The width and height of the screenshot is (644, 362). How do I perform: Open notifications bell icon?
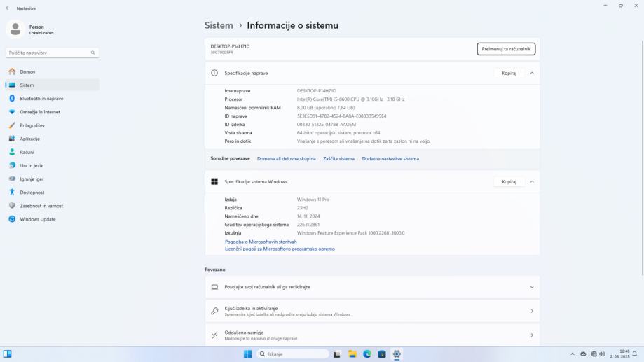[x=635, y=354]
